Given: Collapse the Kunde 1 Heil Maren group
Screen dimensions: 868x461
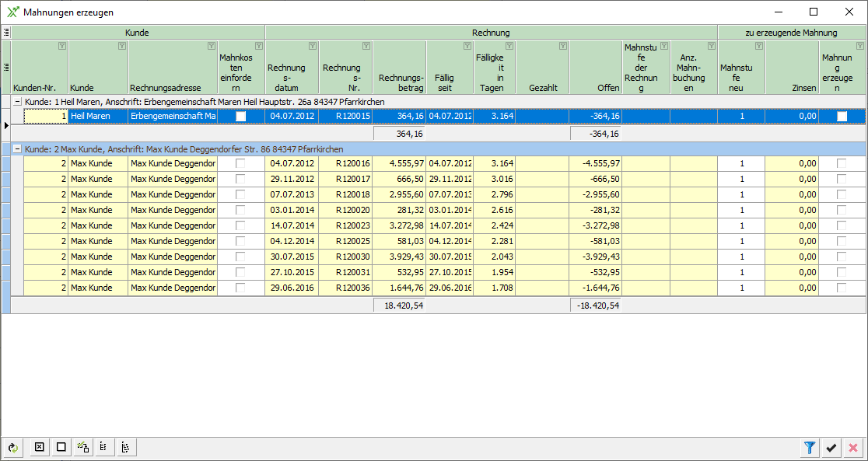Looking at the screenshot, I should 17,102.
